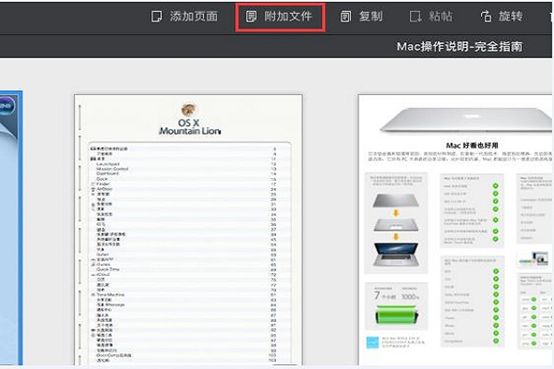
Task: Click the MacBook Air image on Mac page
Action: (466, 121)
